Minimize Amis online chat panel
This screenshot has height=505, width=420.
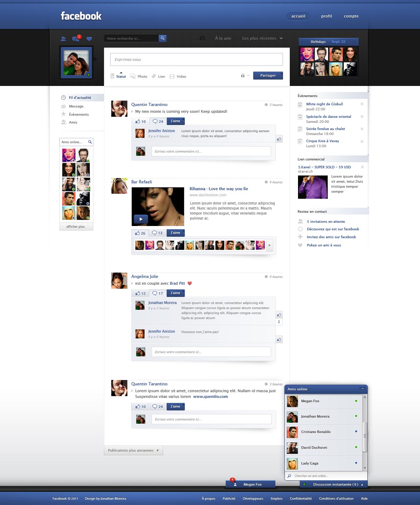362,389
